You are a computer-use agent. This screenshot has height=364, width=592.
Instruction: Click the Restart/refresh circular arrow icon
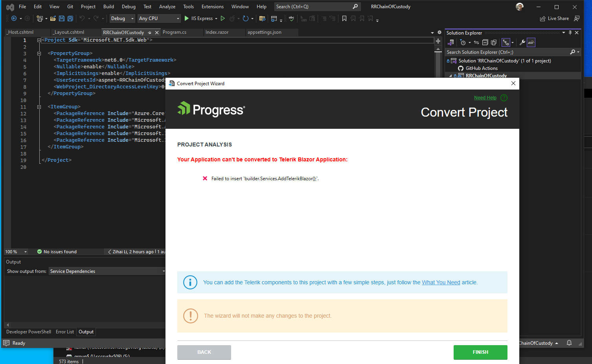pyautogui.click(x=246, y=18)
